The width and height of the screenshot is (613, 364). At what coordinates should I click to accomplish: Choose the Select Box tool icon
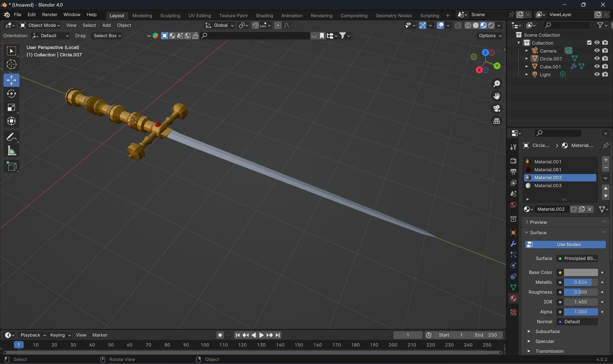coord(11,51)
